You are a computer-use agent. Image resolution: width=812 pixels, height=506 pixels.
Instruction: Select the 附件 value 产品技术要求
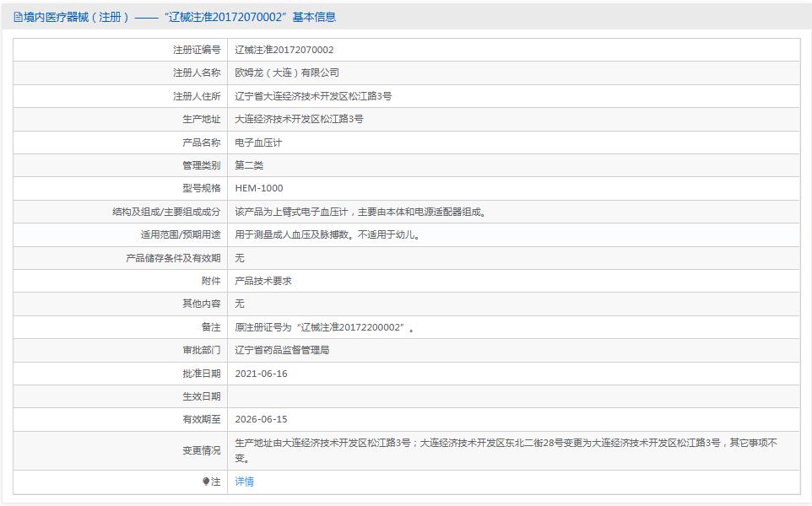click(x=262, y=280)
